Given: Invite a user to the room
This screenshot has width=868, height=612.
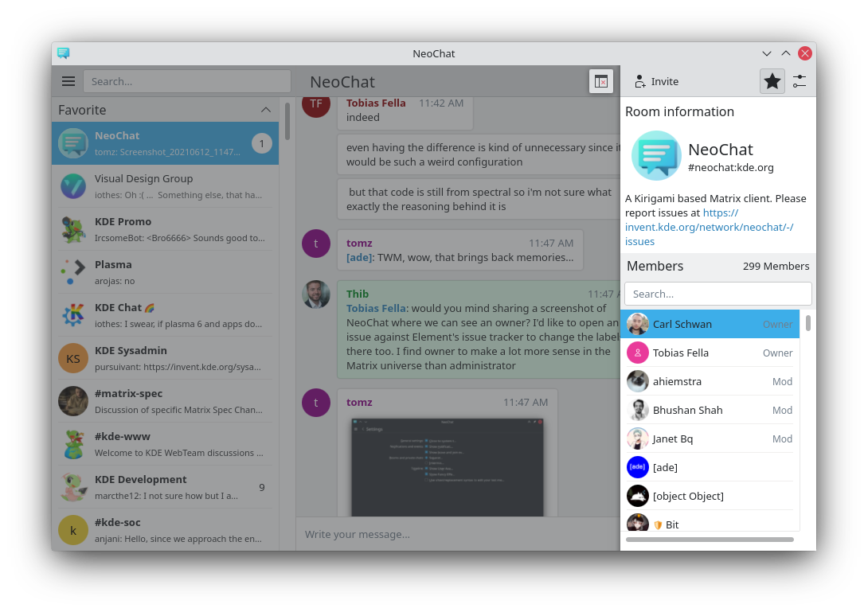Looking at the screenshot, I should coord(656,81).
